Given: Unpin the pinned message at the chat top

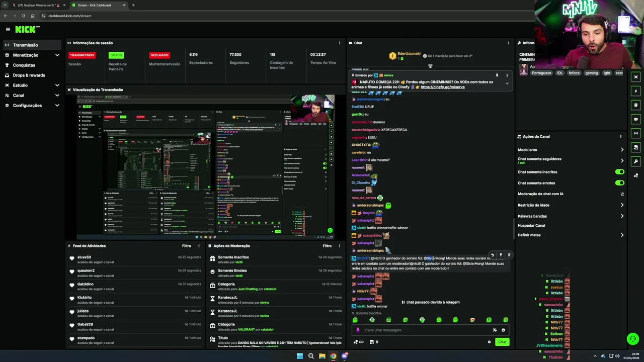Looking at the screenshot, I should coord(497,75).
